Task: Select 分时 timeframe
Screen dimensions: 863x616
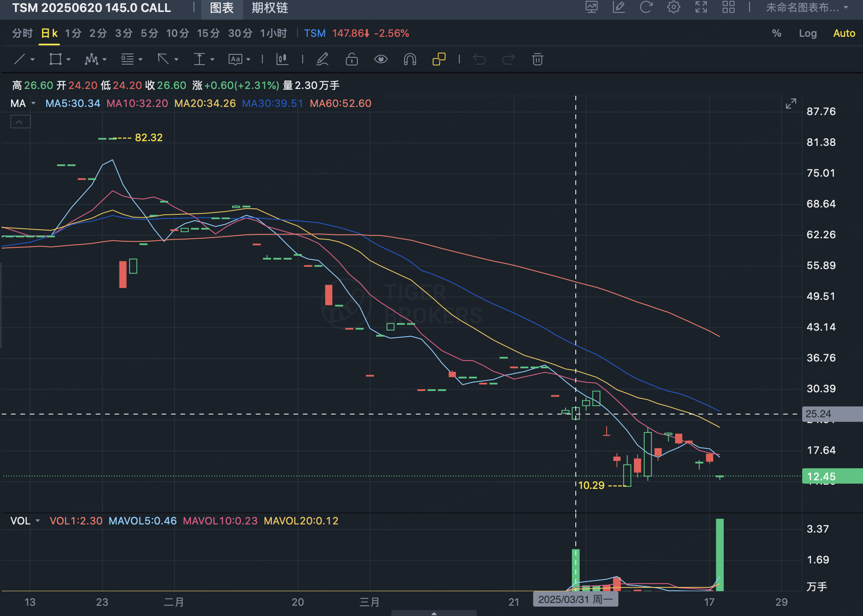Action: [22, 33]
